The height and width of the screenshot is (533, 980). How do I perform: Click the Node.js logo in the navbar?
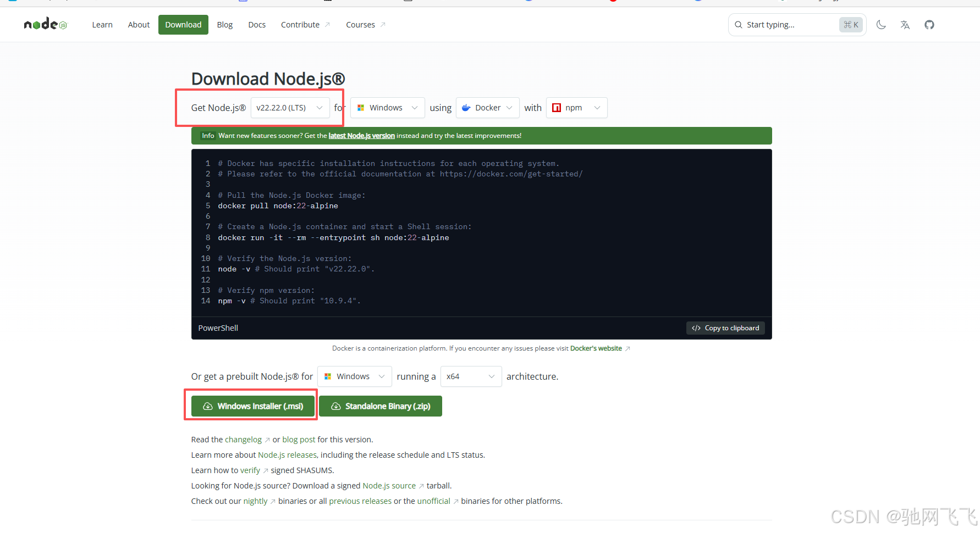[45, 24]
